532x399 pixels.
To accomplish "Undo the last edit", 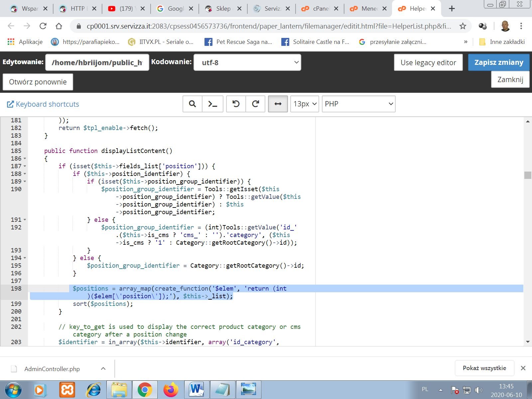I will point(236,104).
